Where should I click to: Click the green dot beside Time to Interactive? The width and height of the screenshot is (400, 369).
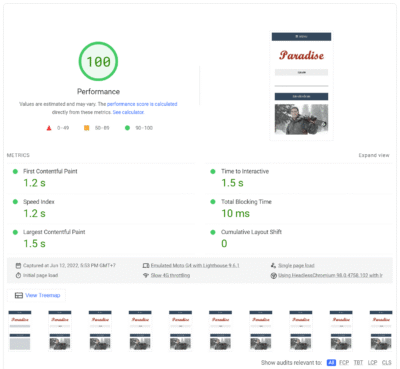tap(213, 171)
